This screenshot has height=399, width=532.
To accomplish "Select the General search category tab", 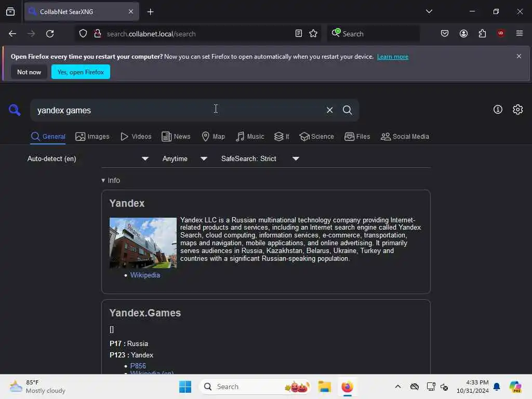I will click(x=48, y=137).
